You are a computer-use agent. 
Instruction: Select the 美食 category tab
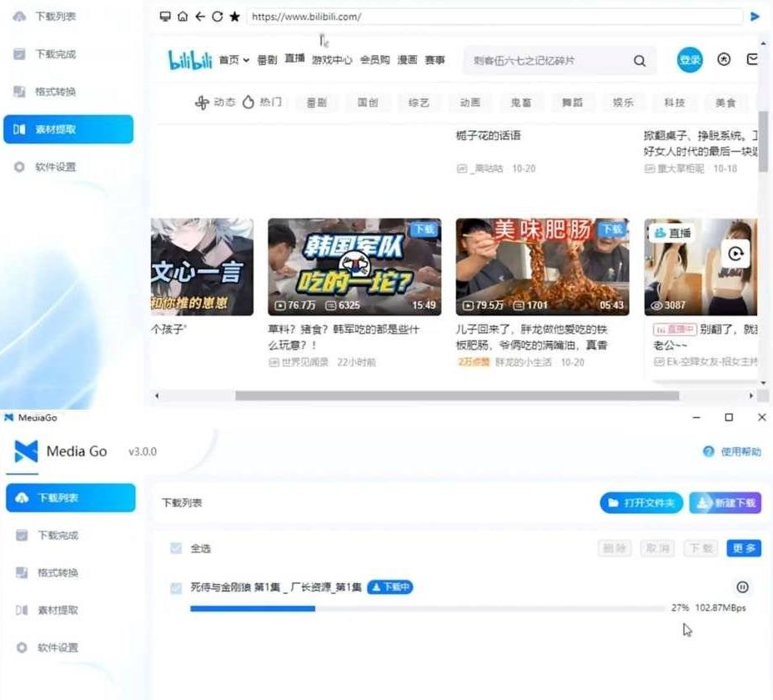coord(725,103)
